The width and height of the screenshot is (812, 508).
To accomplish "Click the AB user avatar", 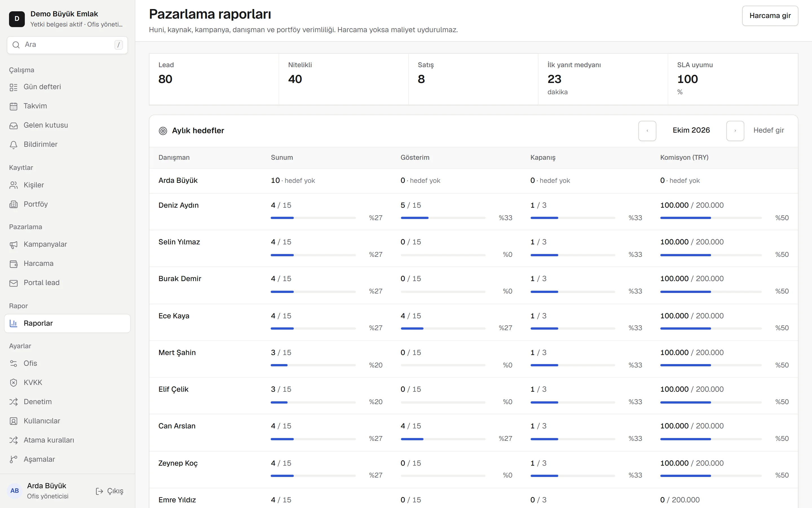I will coord(15,491).
